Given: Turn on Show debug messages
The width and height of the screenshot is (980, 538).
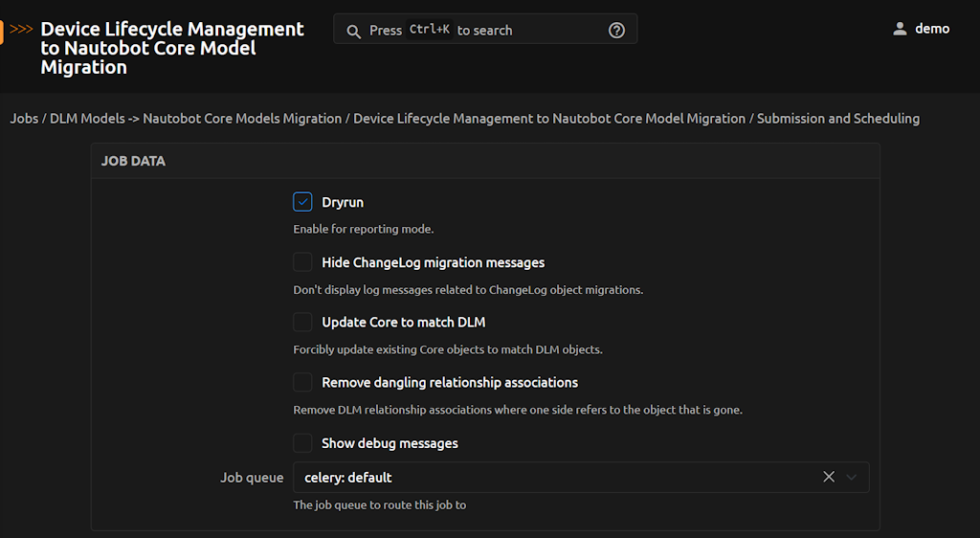Looking at the screenshot, I should click(302, 443).
